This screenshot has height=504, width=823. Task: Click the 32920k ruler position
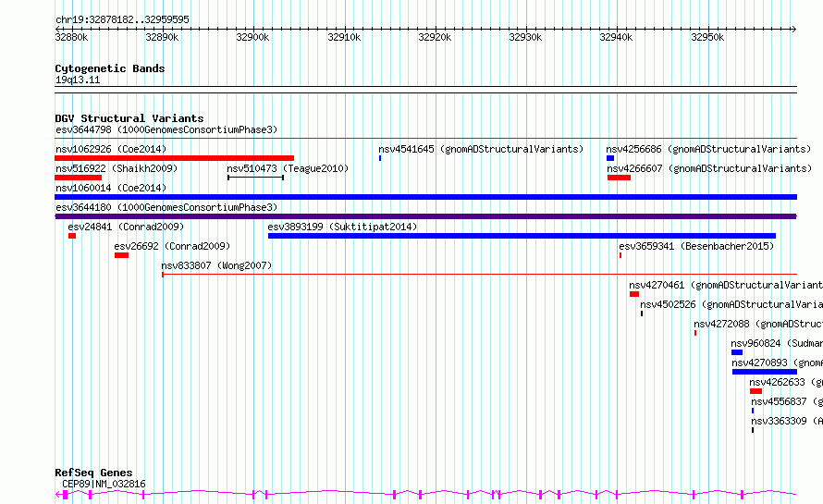(x=436, y=37)
